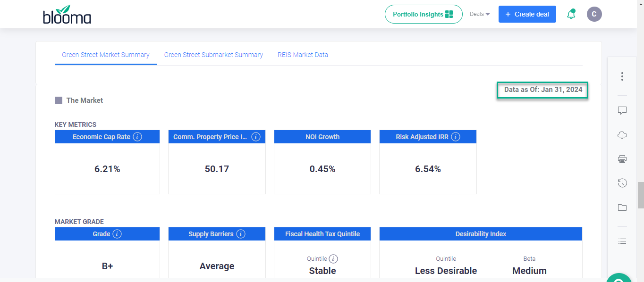Click info icon next to Grade

point(117,234)
